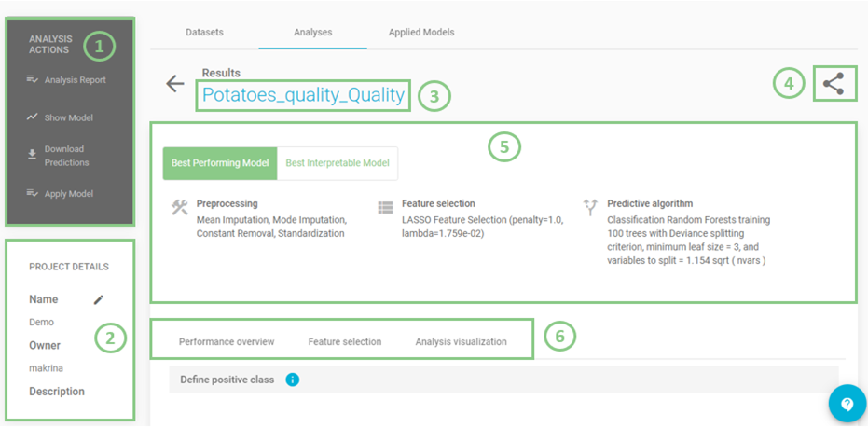Open the Feature selection results tab
The width and height of the screenshot is (868, 428).
click(344, 341)
